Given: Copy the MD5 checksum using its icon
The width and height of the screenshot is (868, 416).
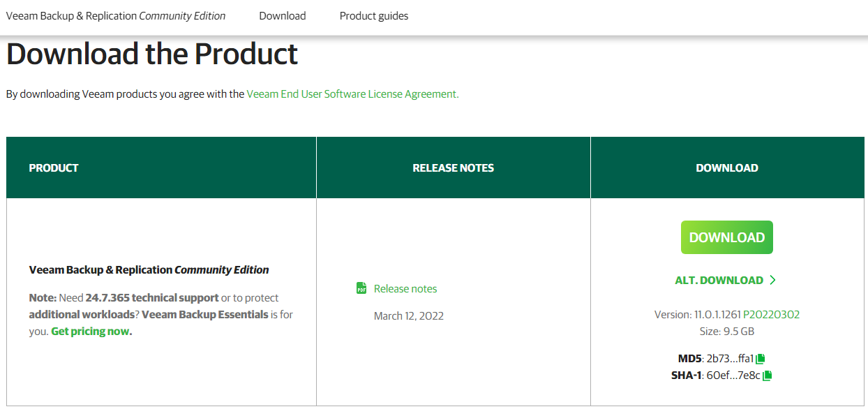Looking at the screenshot, I should 761,359.
